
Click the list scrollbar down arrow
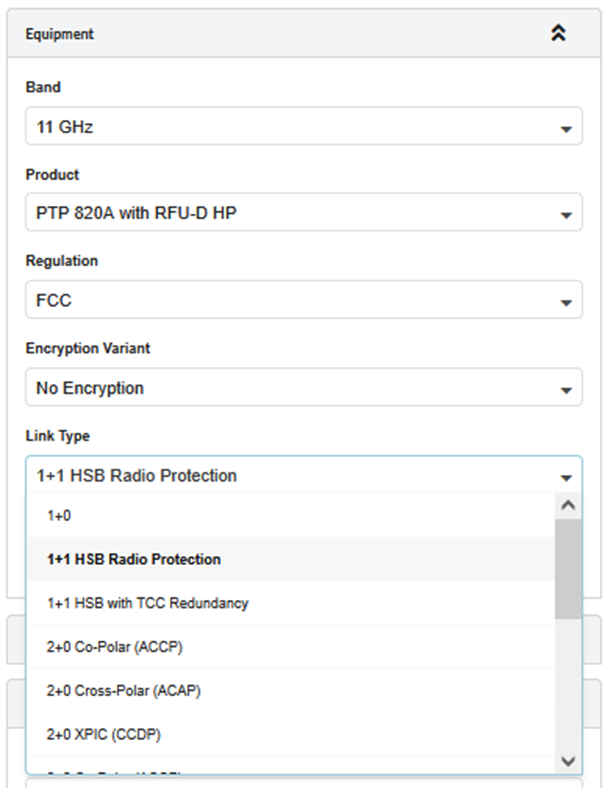coord(568,761)
